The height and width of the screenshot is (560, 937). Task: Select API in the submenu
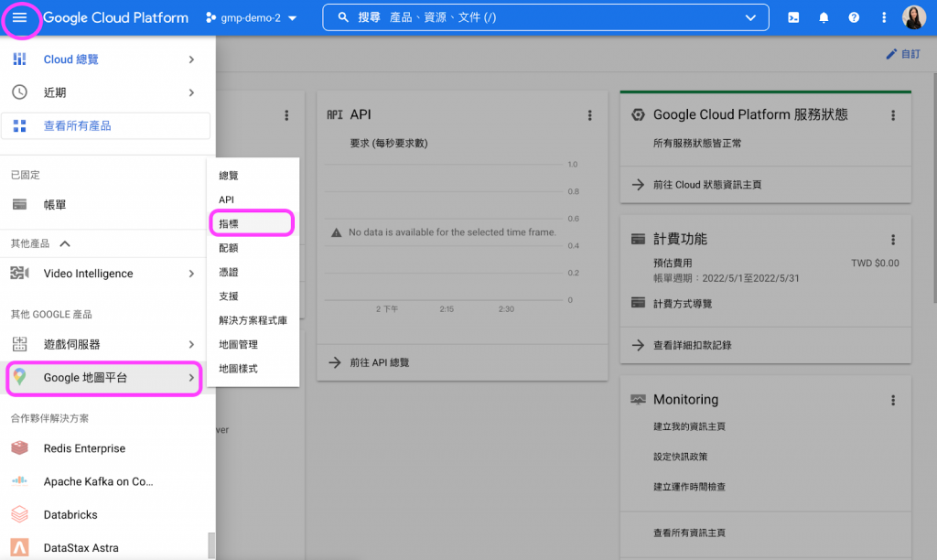pyautogui.click(x=253, y=199)
